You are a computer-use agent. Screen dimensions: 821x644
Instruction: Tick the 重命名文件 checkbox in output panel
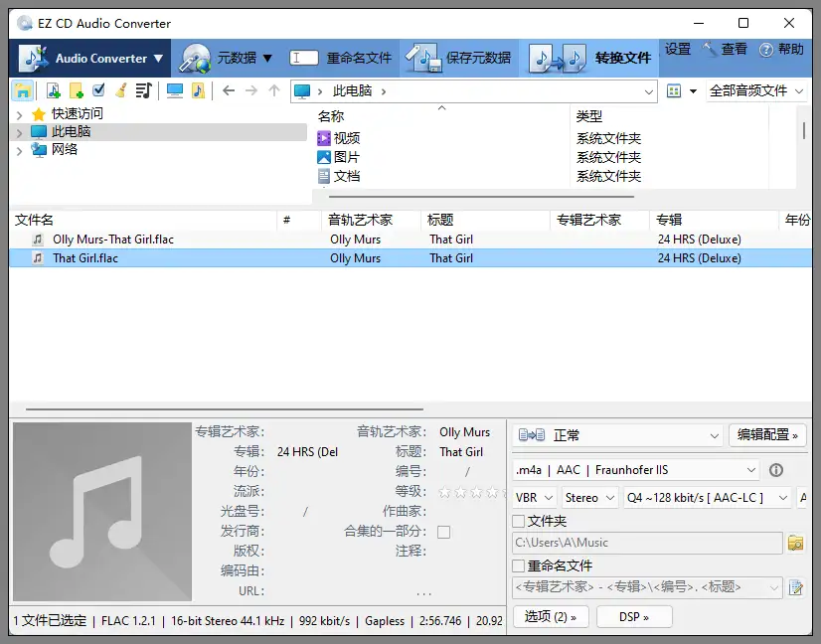519,565
